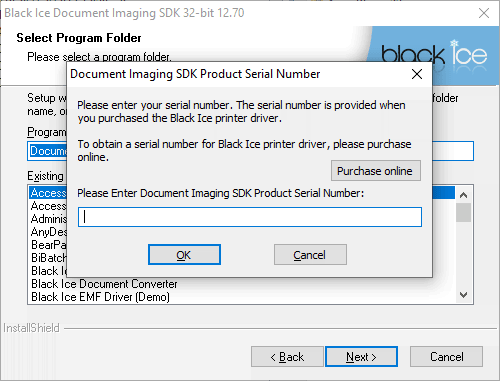
Task: Click the folder list scroll down arrow
Action: [x=463, y=295]
